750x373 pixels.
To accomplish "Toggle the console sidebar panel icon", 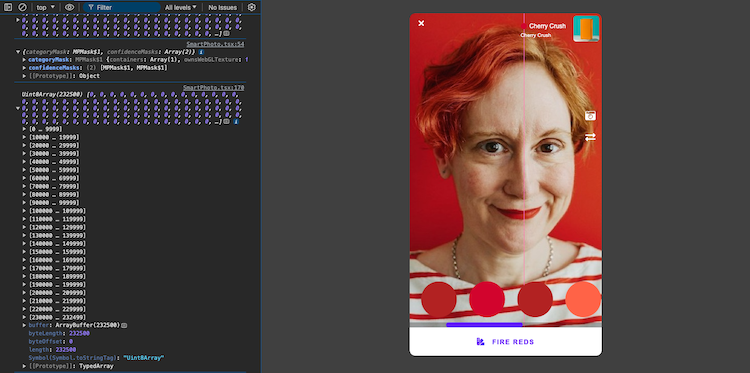I will coord(8,7).
